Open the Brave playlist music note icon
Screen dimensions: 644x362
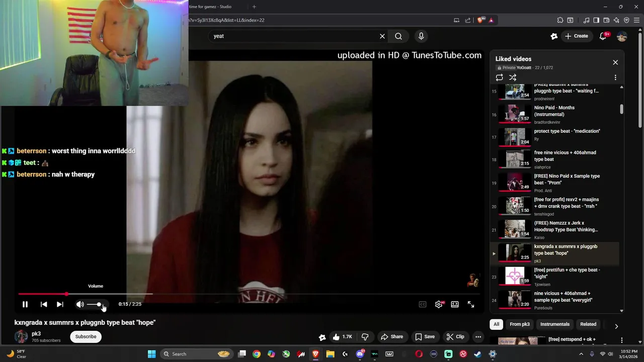coord(586,20)
